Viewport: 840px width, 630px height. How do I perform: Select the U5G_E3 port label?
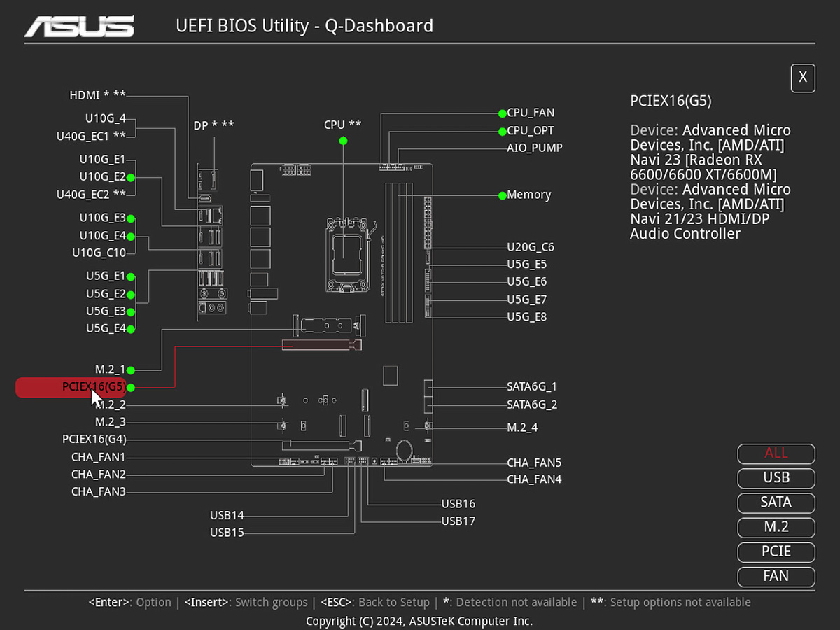click(x=106, y=311)
